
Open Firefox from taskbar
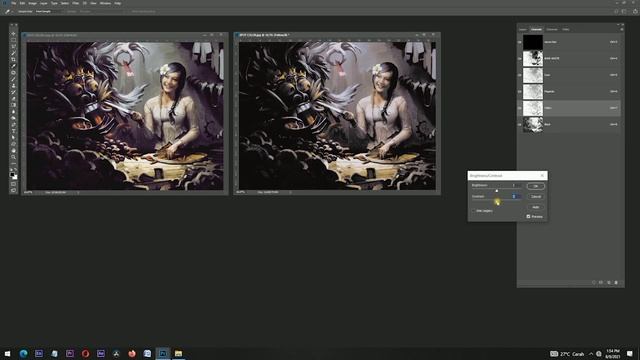[132, 353]
